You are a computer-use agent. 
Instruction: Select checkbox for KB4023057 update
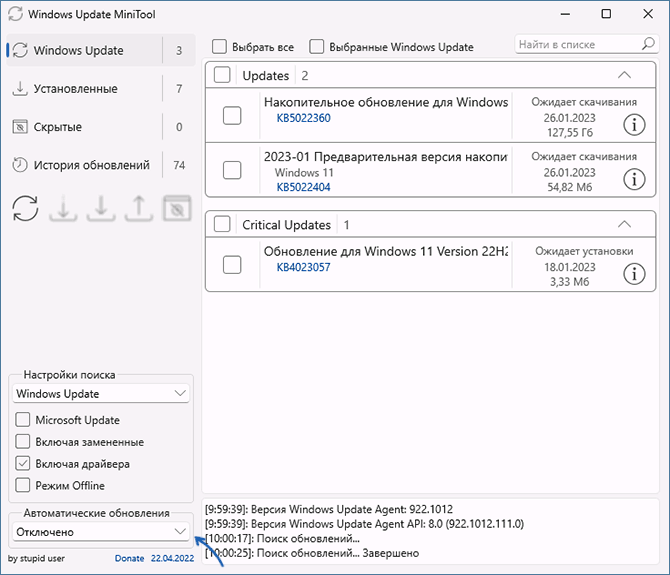(232, 265)
